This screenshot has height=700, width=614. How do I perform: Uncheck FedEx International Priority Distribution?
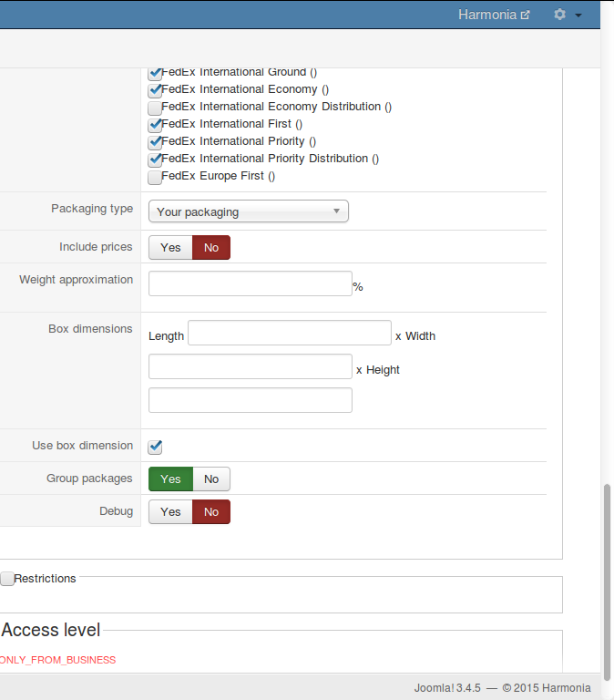(x=155, y=160)
